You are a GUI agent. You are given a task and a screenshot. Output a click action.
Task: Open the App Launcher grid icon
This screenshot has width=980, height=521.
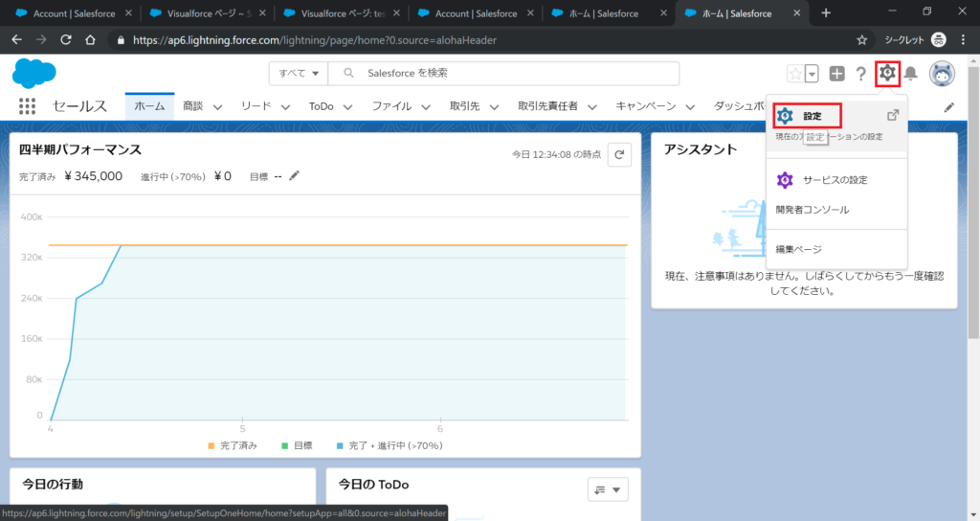coord(27,106)
